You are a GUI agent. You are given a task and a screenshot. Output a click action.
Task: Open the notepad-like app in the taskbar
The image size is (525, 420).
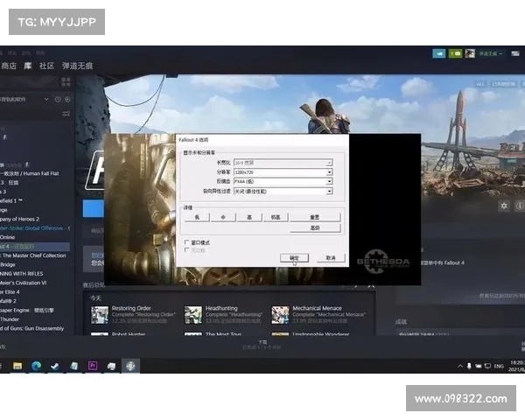tap(73, 366)
